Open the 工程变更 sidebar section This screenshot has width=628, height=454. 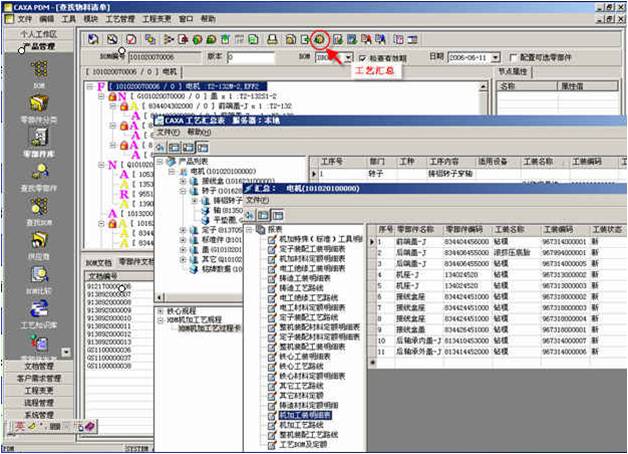point(39,390)
